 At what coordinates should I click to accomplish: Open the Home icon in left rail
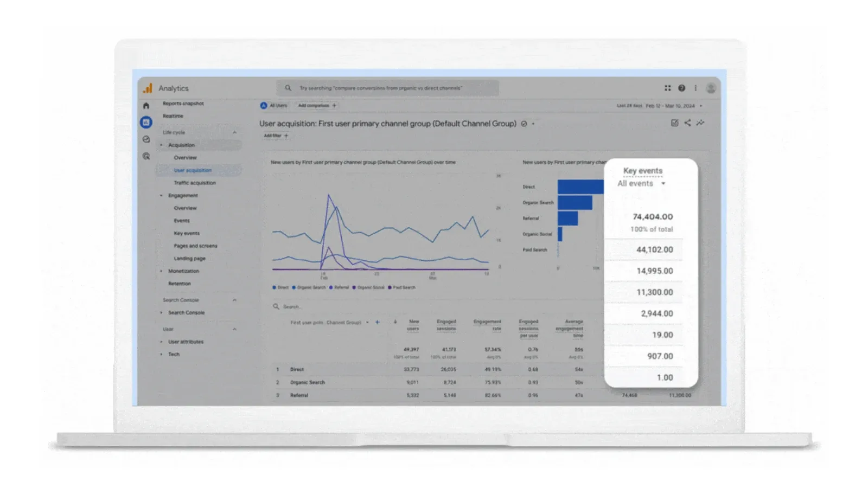pos(146,106)
